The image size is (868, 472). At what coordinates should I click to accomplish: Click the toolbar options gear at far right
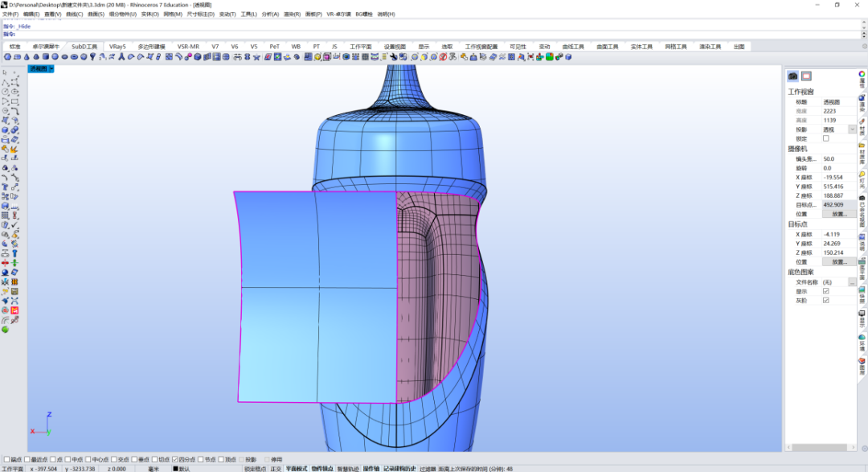864,47
